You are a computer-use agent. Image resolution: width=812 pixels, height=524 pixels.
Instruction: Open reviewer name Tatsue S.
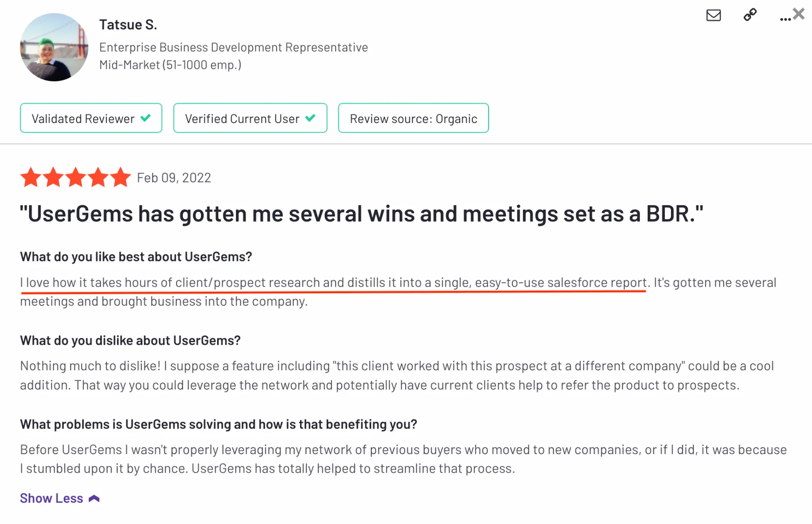click(128, 25)
